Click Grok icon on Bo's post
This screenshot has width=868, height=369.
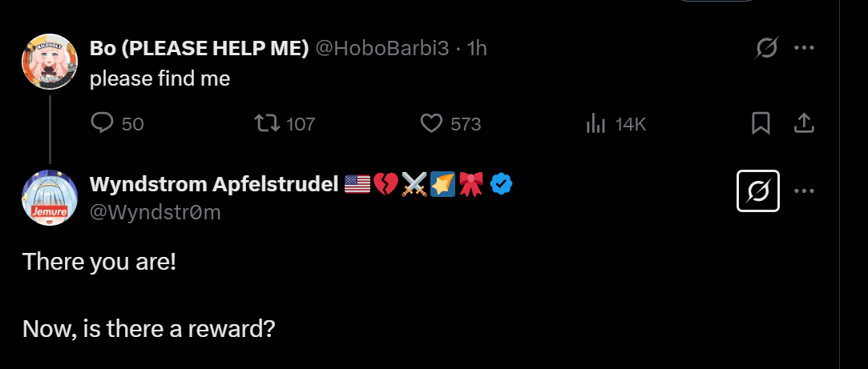pyautogui.click(x=766, y=49)
